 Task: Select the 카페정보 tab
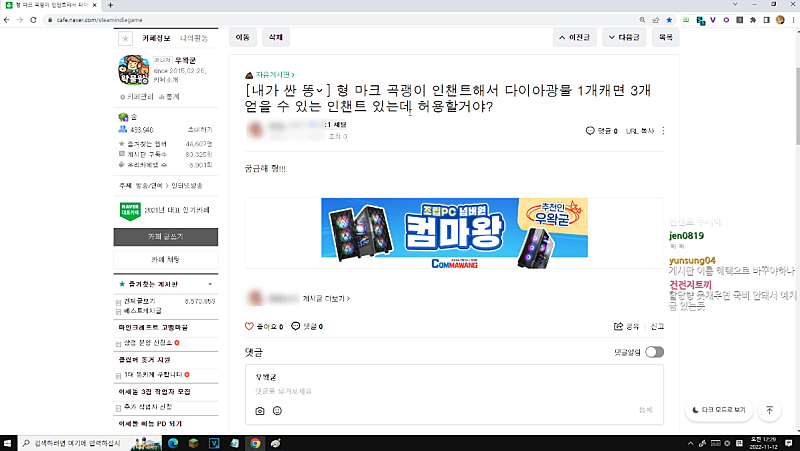click(x=156, y=38)
